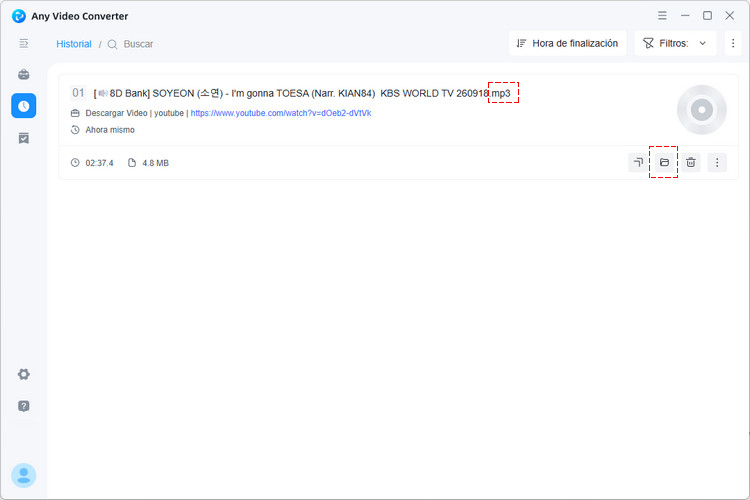Go to the Historial breadcrumb
Screen dimensions: 750x500
[x=74, y=44]
